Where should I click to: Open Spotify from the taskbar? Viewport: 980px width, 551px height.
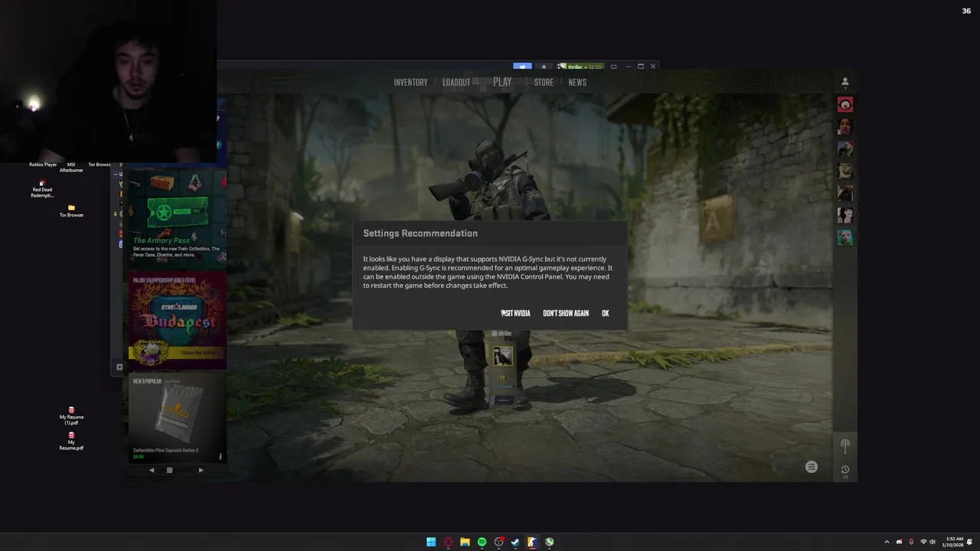click(482, 542)
